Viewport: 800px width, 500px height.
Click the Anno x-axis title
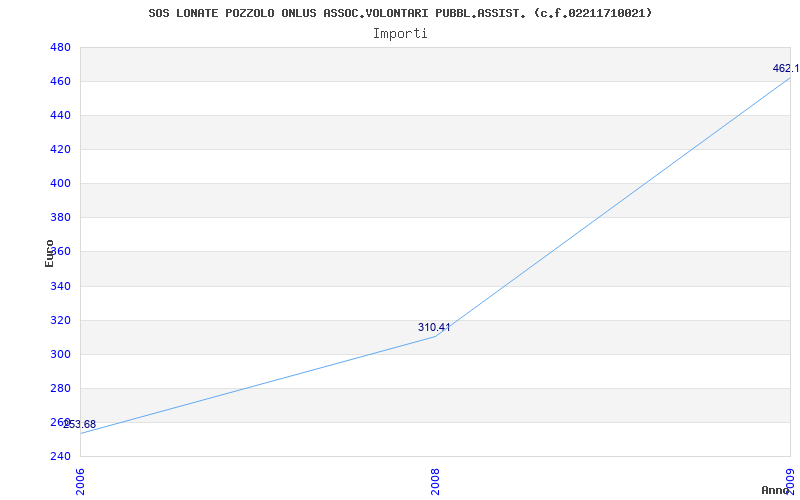point(776,490)
